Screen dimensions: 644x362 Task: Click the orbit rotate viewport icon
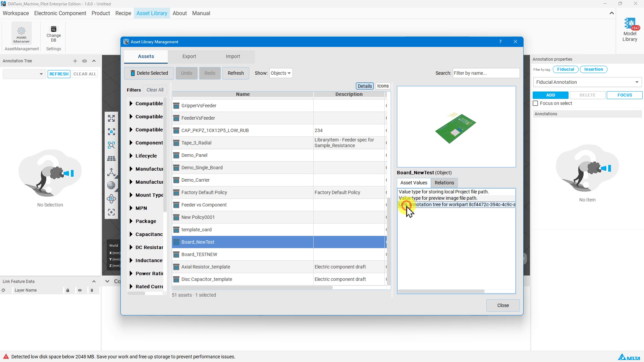[x=111, y=199]
